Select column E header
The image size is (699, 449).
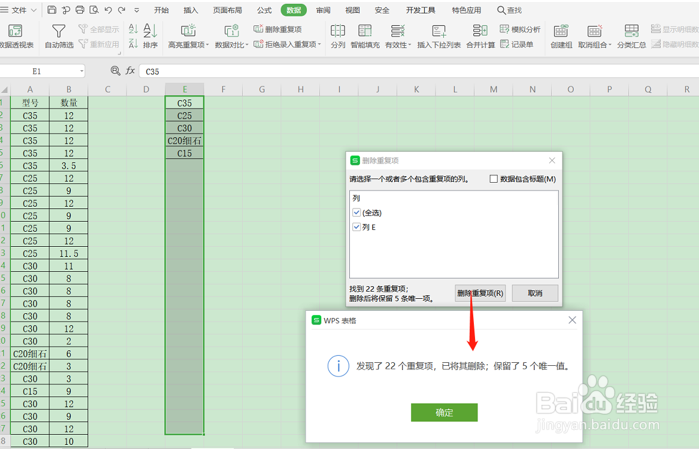click(185, 89)
